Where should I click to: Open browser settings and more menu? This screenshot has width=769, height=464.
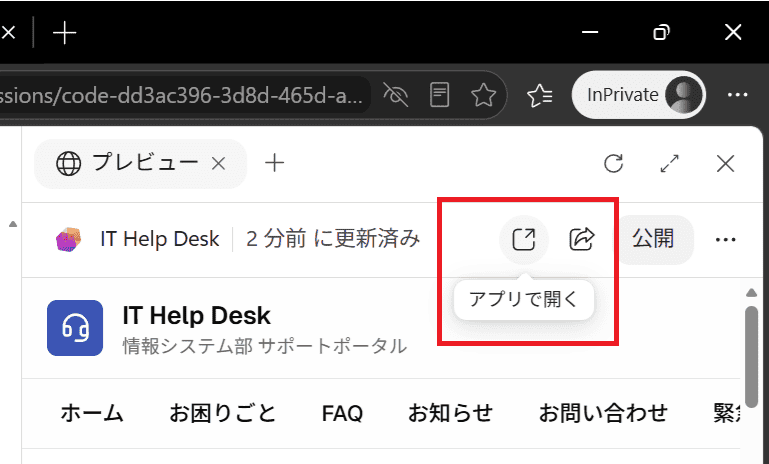point(737,95)
